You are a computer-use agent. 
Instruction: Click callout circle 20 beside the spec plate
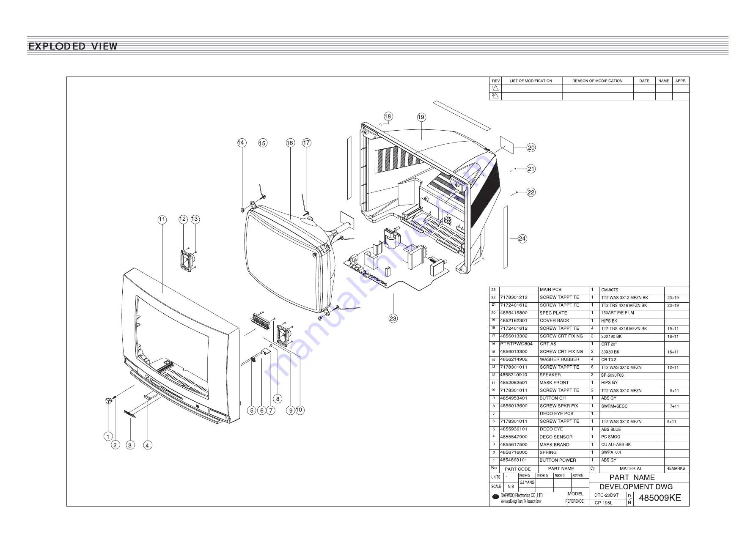click(x=531, y=148)
